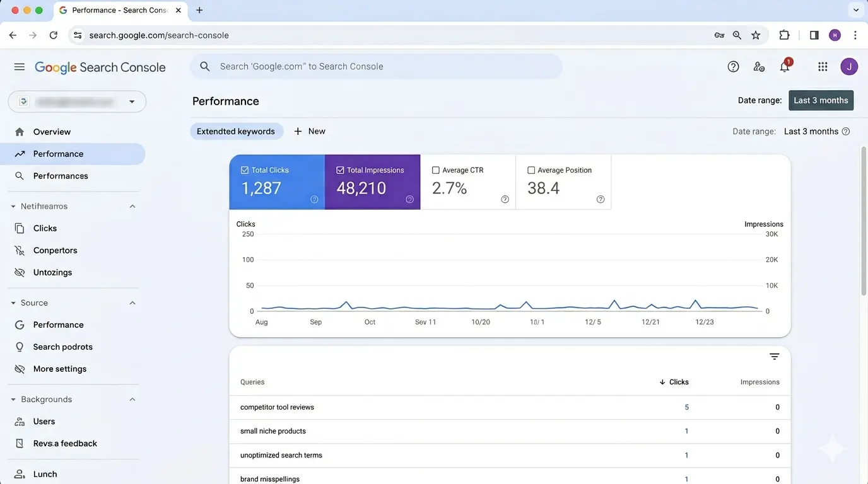Toggle the Total Clicks checkbox

(x=245, y=170)
